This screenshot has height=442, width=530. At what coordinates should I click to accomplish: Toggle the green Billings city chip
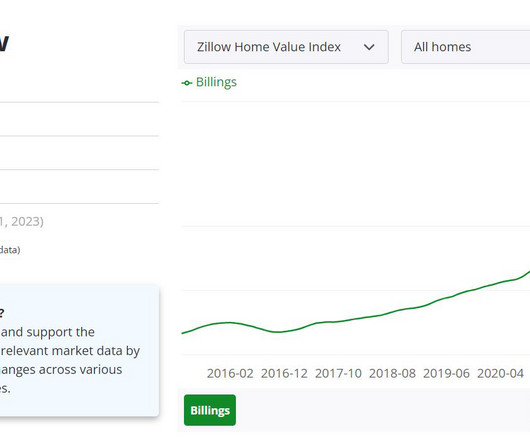(210, 410)
